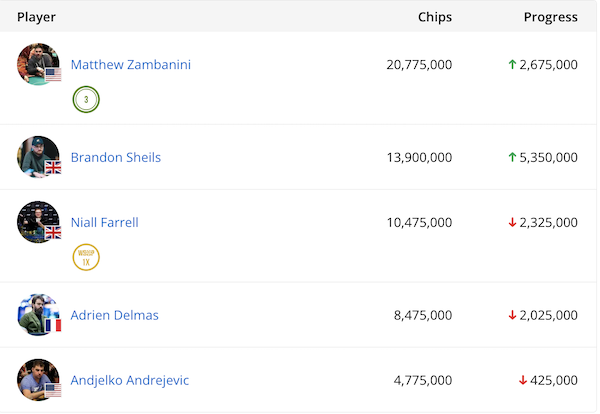Click Adrien Delmas' avatar photo
The width and height of the screenshot is (600, 414).
[39, 315]
